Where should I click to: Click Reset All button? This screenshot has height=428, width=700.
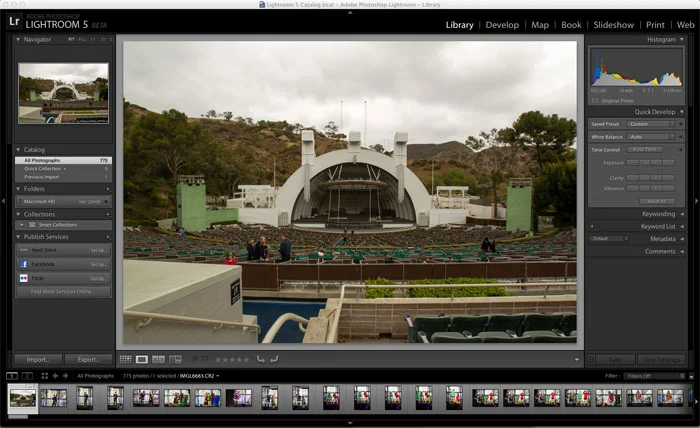pyautogui.click(x=657, y=201)
